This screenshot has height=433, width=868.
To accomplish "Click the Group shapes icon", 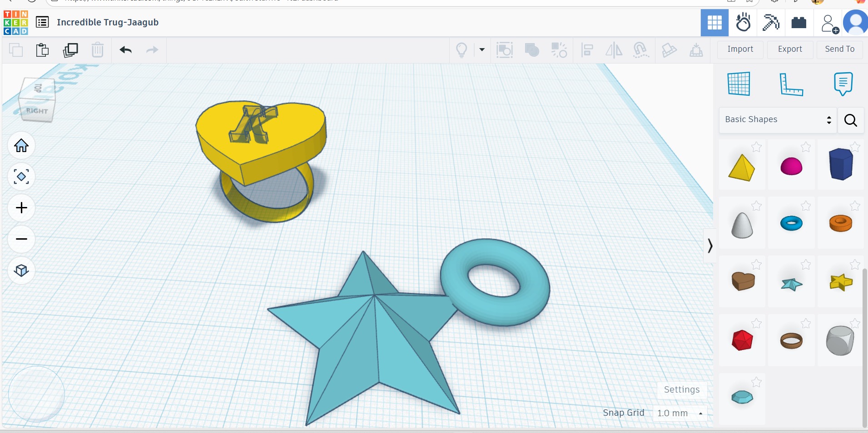I will 532,50.
